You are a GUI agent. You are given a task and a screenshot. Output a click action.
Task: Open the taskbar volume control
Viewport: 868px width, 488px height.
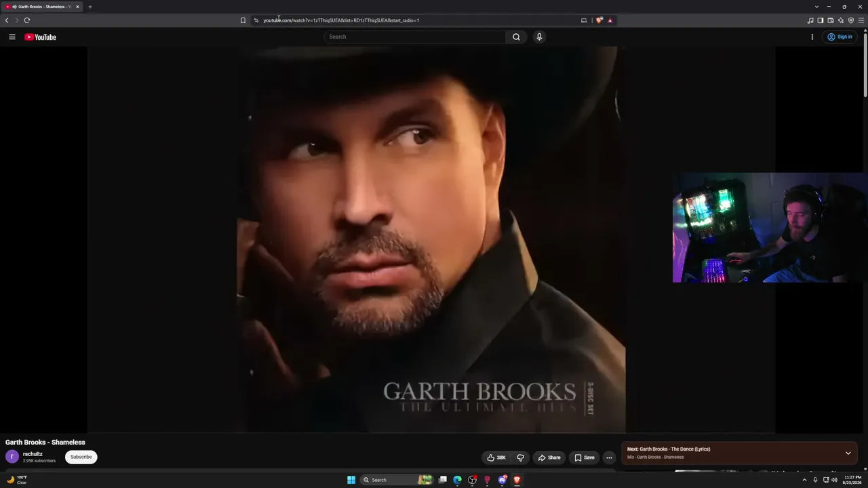point(834,480)
